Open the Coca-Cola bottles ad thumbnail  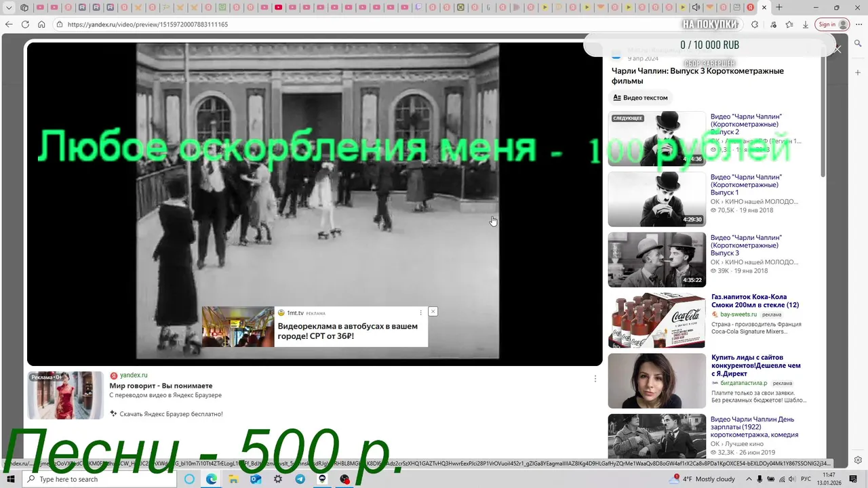pyautogui.click(x=656, y=320)
